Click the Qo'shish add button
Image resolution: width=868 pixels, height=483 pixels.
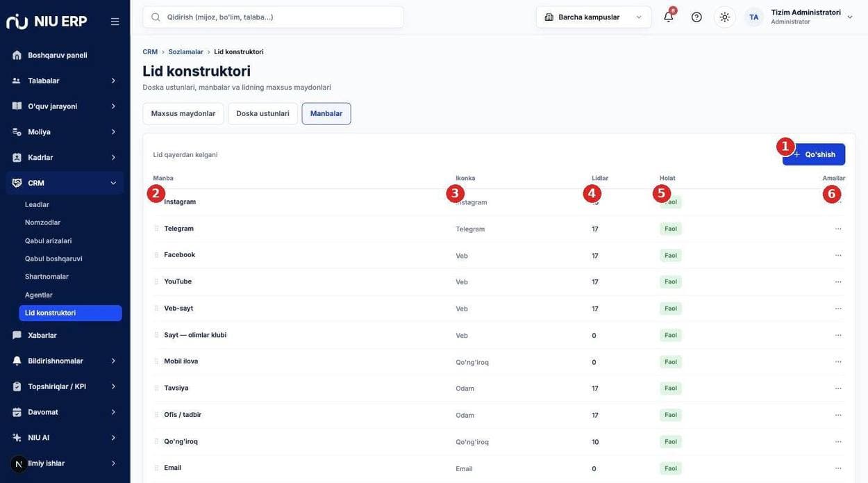pos(814,154)
